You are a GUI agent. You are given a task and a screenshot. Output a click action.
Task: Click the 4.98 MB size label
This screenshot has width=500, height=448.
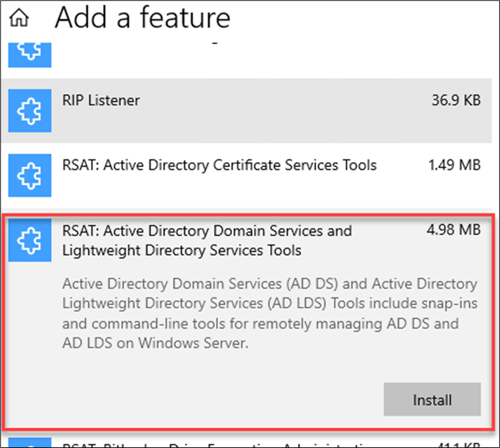(454, 230)
